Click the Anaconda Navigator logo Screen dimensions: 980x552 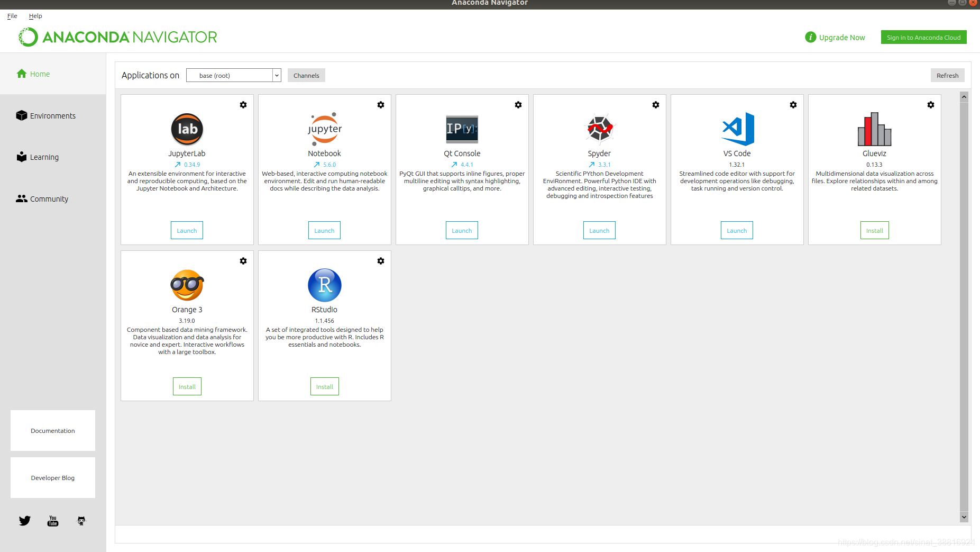pyautogui.click(x=118, y=37)
